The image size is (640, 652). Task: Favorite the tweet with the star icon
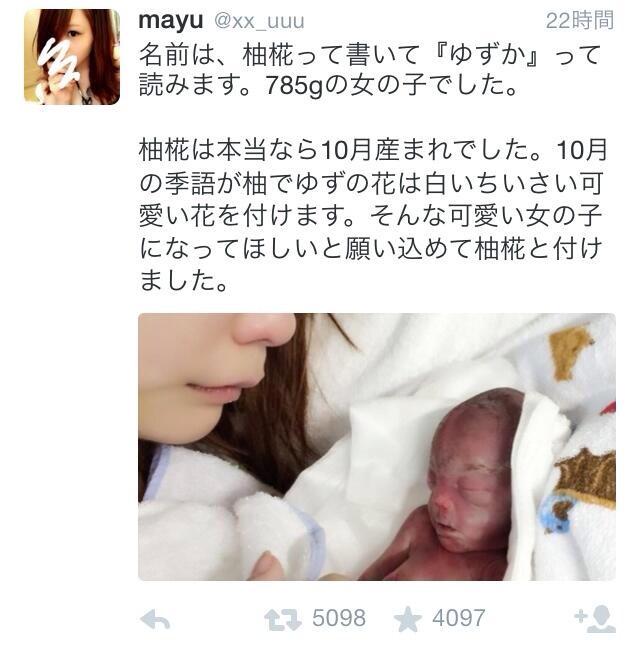pyautogui.click(x=408, y=619)
